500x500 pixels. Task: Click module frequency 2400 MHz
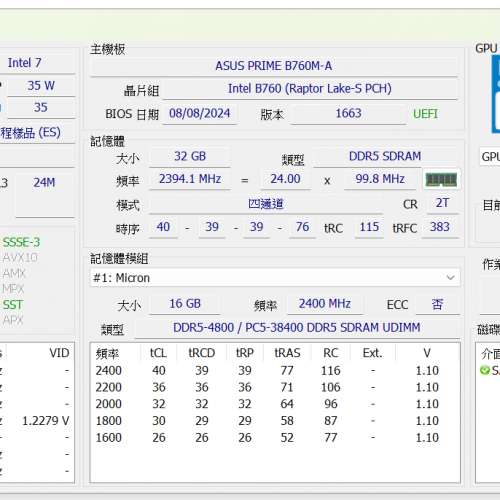click(x=325, y=304)
